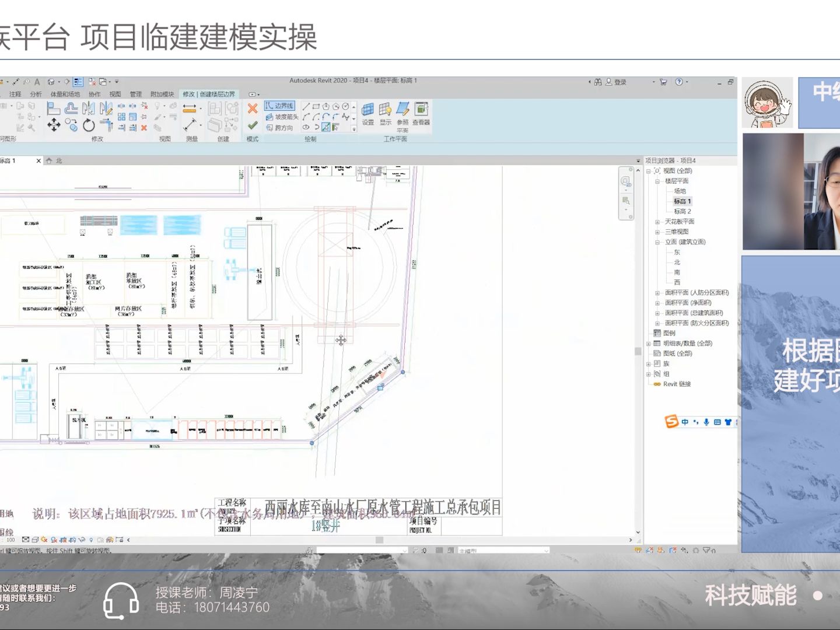Expand the 三维视图 tree branch
The image size is (840, 630).
(x=657, y=232)
